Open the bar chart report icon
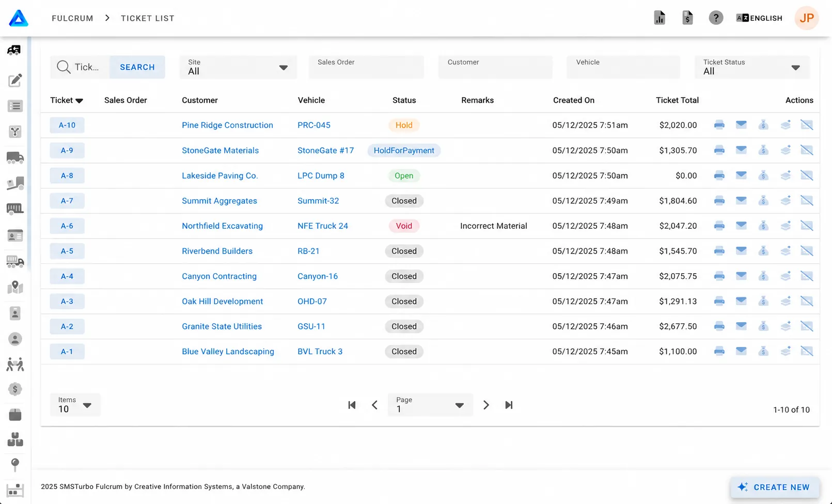The height and width of the screenshot is (504, 832). coord(660,18)
